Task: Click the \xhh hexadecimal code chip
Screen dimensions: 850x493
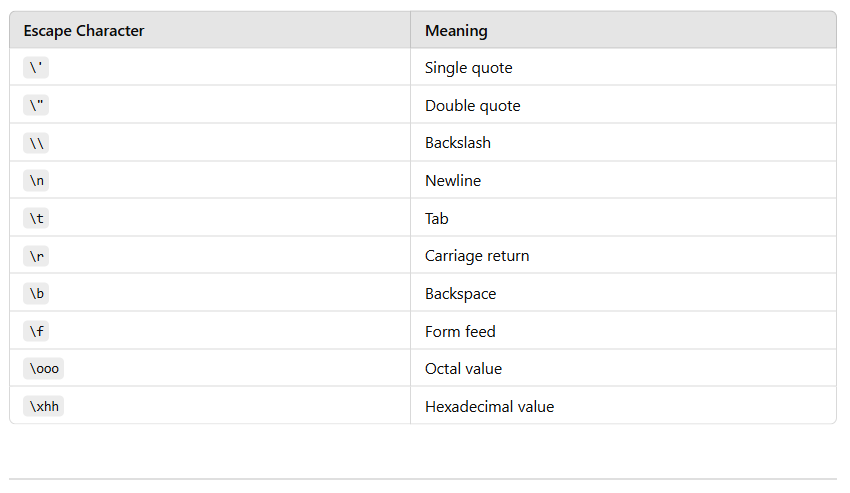Action: click(43, 406)
